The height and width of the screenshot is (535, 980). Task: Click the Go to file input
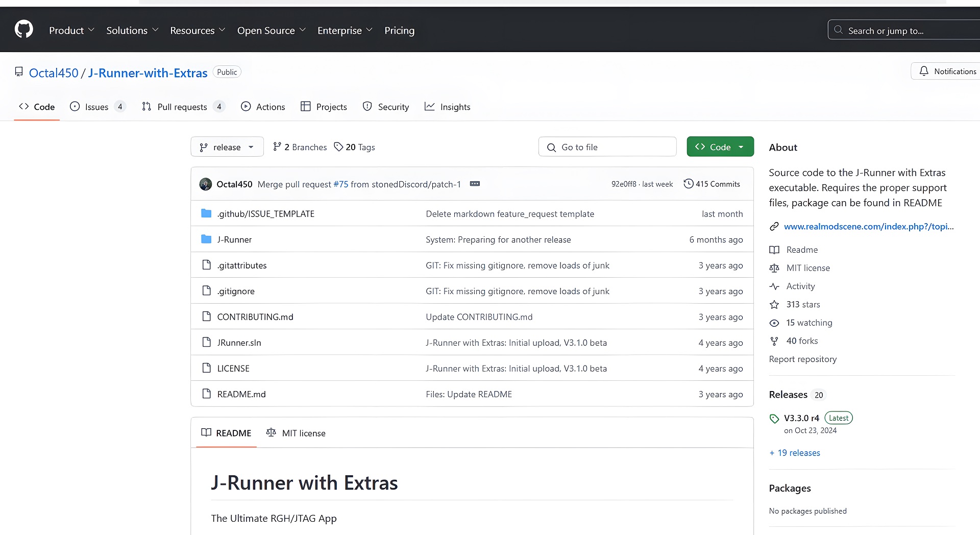pyautogui.click(x=607, y=147)
